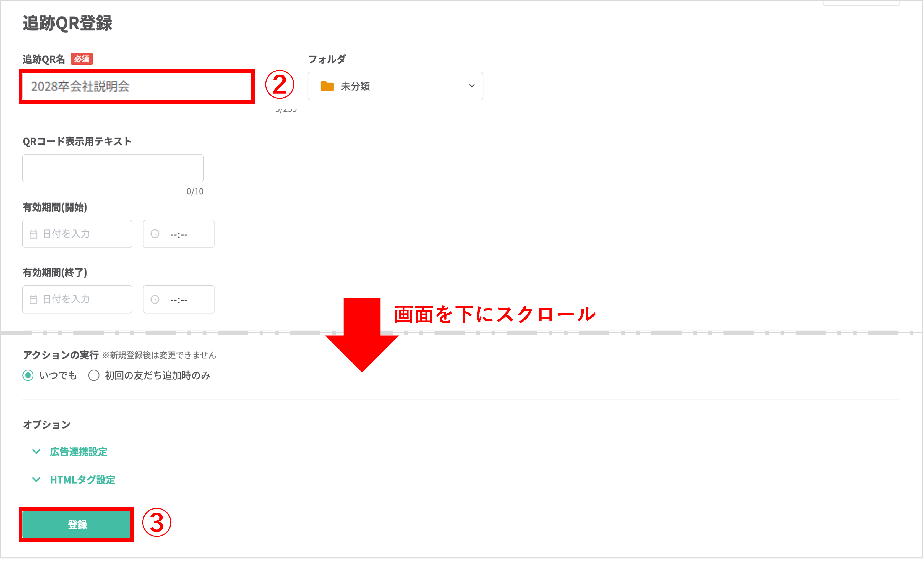Click the orange folder icon in the フォルダ dropdown
Screen dimensions: 924x561
(x=327, y=86)
